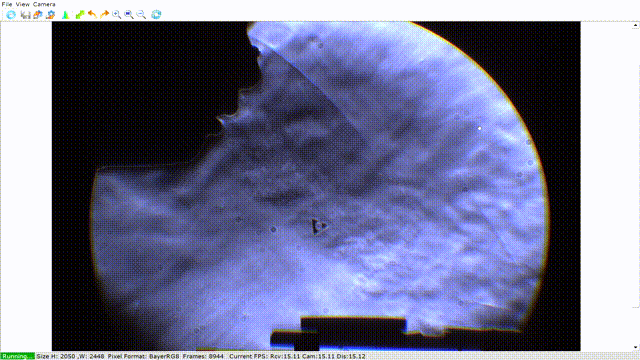Click the green Running status indicator
This screenshot has height=360, width=640.
[17, 356]
